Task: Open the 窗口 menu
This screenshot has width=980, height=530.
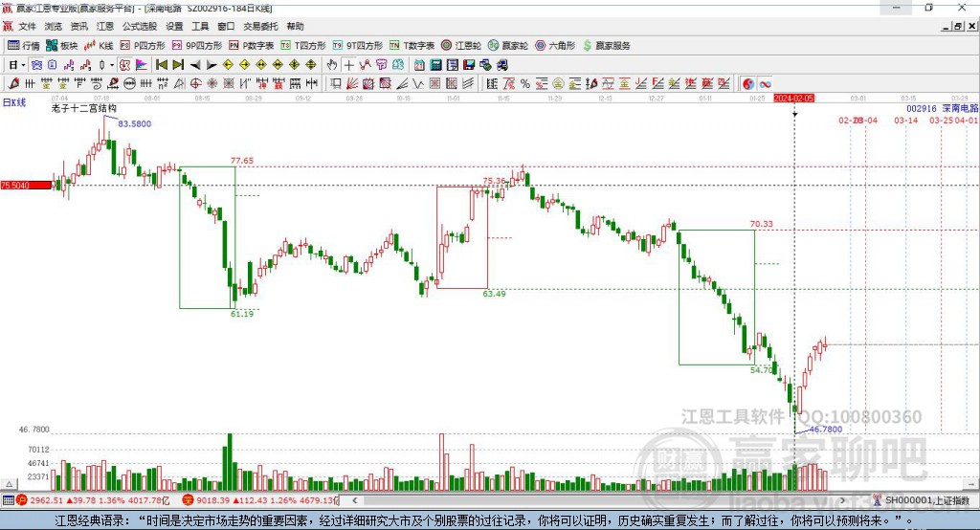Action: (x=226, y=26)
